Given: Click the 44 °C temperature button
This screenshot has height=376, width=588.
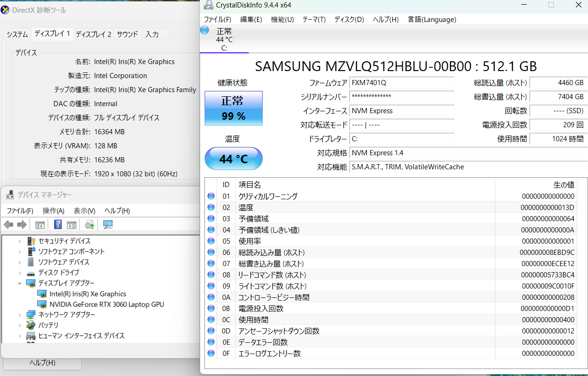Looking at the screenshot, I should coord(233,159).
